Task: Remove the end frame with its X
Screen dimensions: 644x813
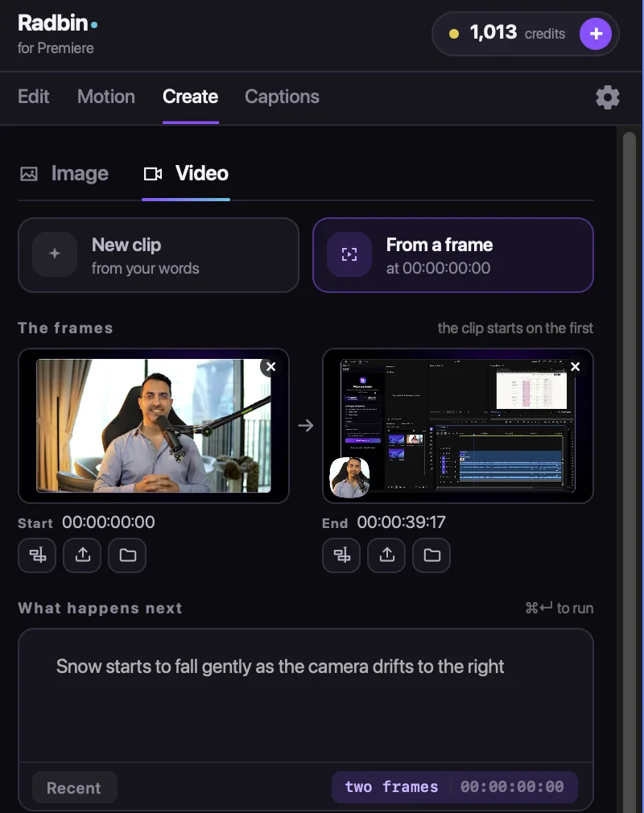Action: tap(575, 367)
